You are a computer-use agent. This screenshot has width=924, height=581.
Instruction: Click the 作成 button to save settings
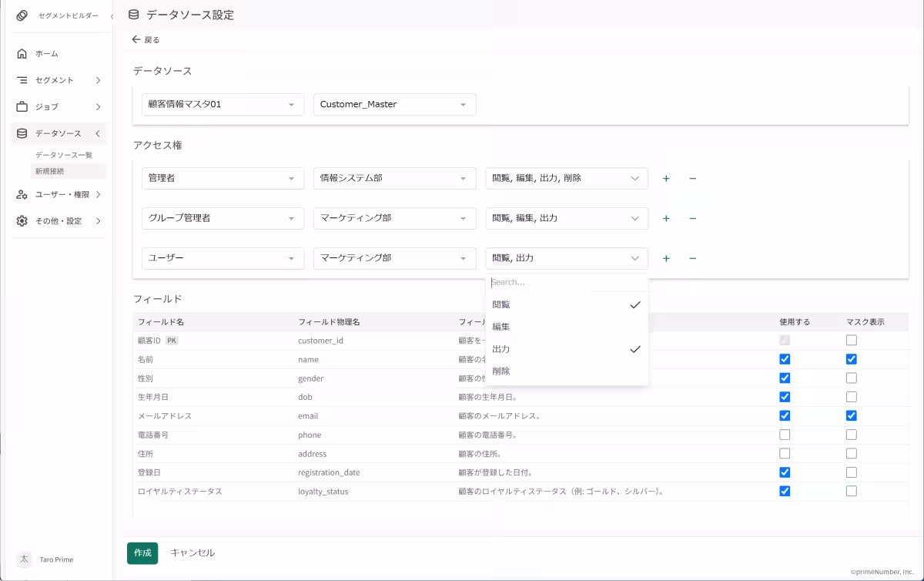click(x=142, y=552)
